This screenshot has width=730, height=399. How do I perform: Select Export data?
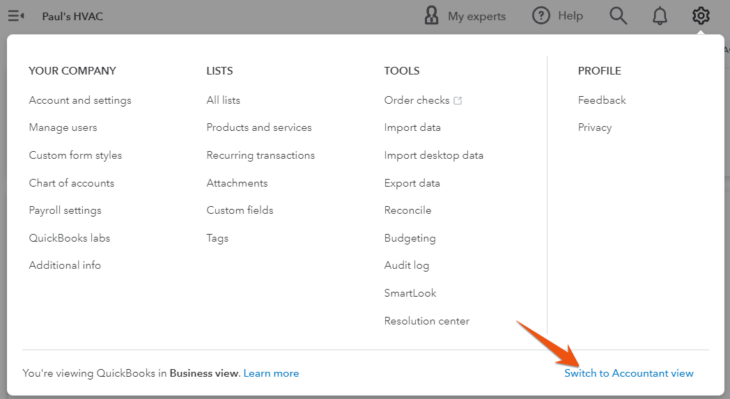click(x=412, y=183)
